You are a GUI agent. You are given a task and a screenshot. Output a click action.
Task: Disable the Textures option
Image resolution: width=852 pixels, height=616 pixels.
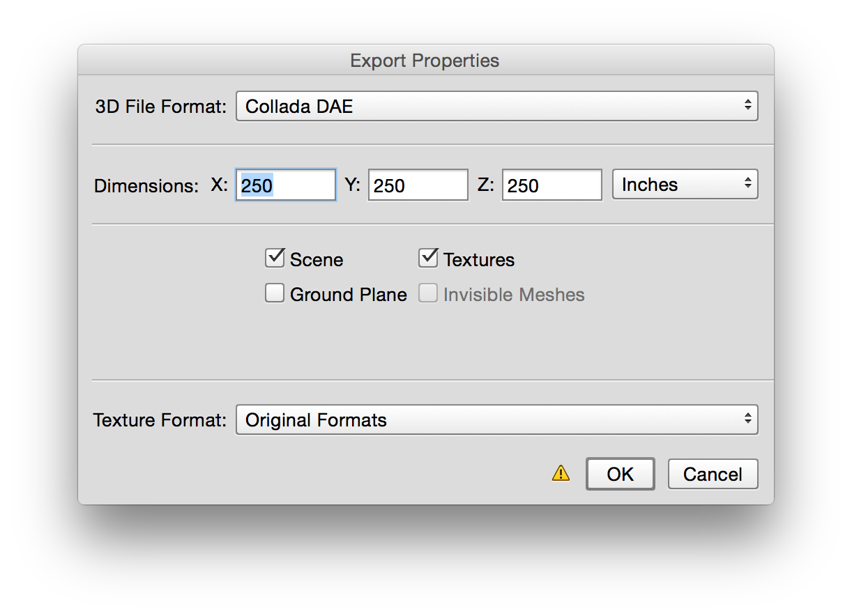click(x=428, y=258)
